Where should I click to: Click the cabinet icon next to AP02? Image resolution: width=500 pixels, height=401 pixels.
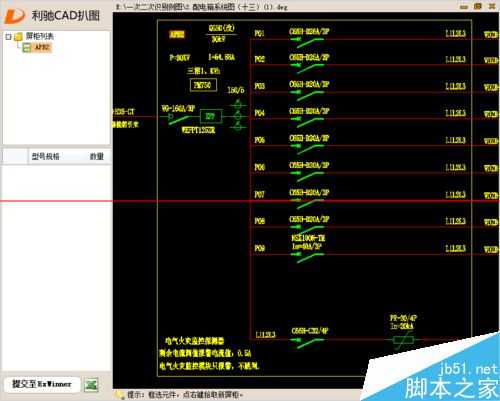pos(27,48)
